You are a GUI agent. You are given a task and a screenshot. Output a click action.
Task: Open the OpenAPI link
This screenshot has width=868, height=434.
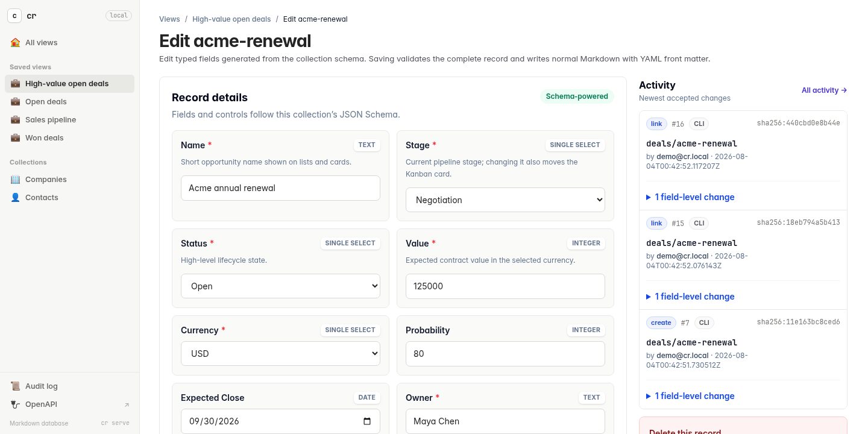tap(69, 404)
